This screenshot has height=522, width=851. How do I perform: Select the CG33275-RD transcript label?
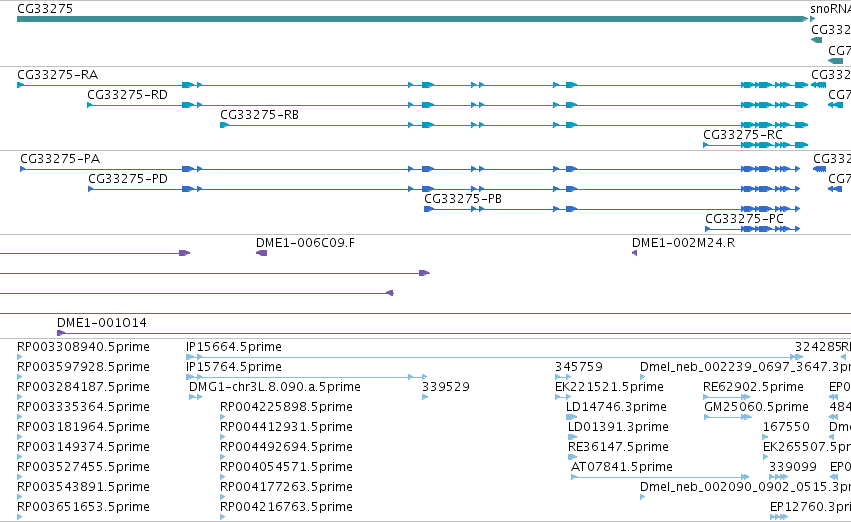point(128,95)
